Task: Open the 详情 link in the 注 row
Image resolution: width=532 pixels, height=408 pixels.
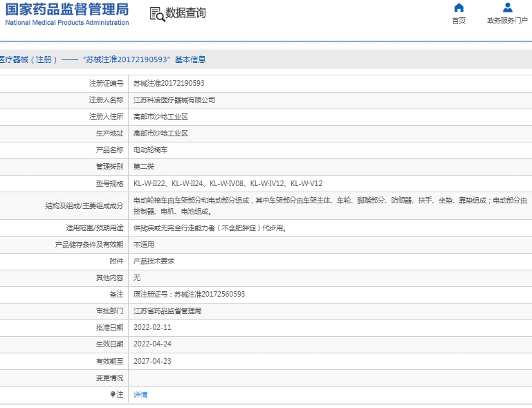Action: pos(140,394)
